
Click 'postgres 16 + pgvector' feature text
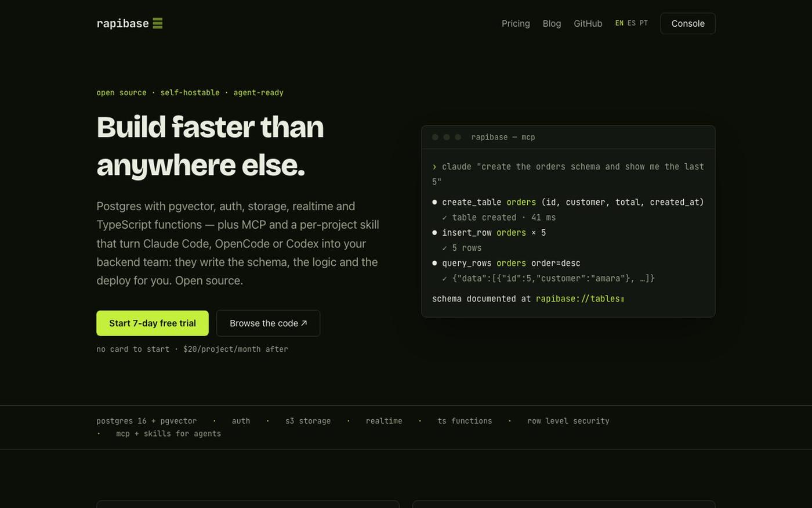click(x=147, y=421)
